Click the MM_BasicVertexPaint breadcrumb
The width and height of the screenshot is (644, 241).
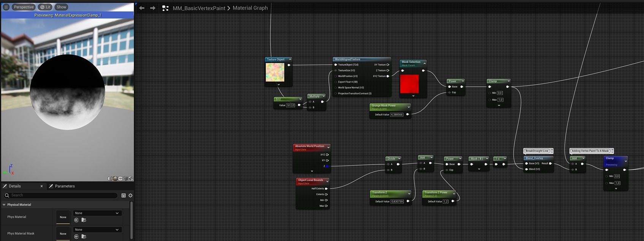tap(199, 8)
